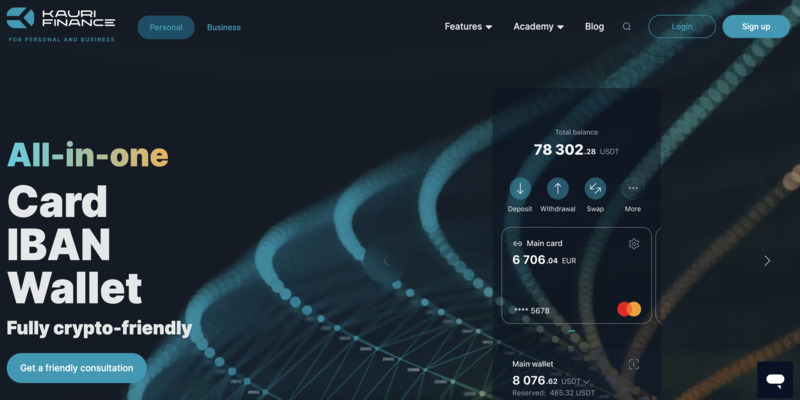
Task: Open the search magnifier icon
Action: click(x=627, y=27)
